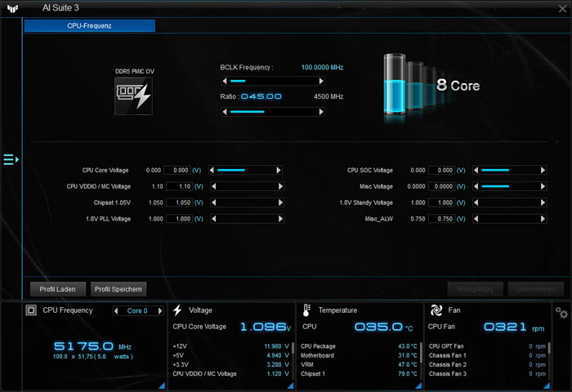Open settings gear icon in monitor bar
Screen dimensions: 572x392
pos(561,313)
